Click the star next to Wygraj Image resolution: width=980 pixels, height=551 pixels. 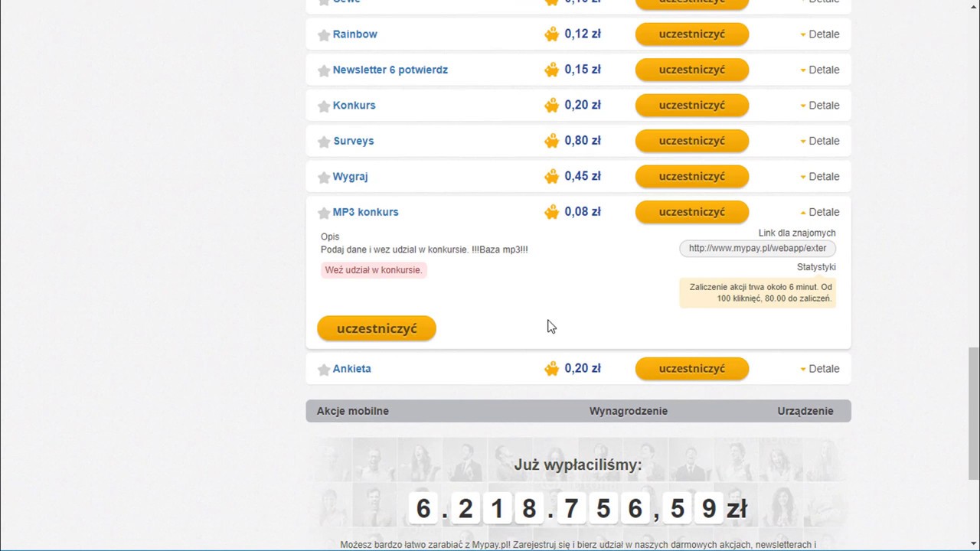(324, 178)
